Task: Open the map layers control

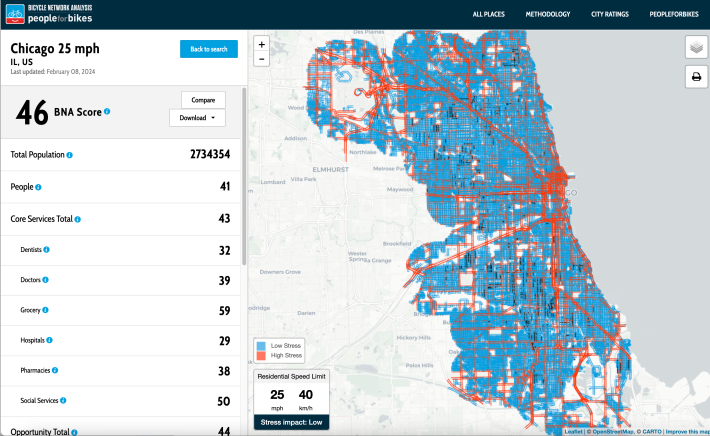Action: tap(695, 48)
